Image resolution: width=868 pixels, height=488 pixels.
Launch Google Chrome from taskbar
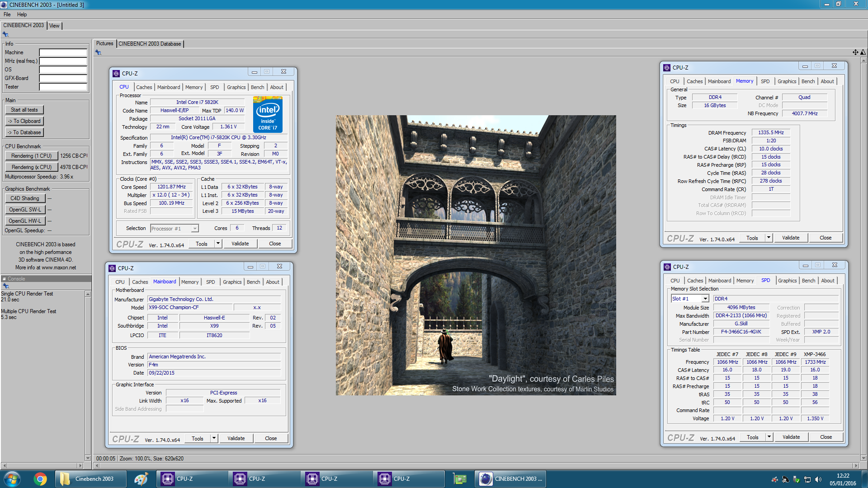(x=40, y=479)
